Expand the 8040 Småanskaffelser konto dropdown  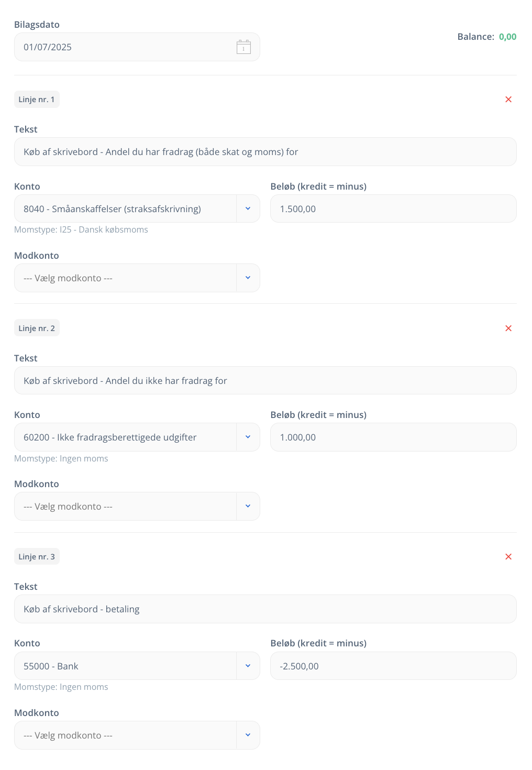[248, 209]
